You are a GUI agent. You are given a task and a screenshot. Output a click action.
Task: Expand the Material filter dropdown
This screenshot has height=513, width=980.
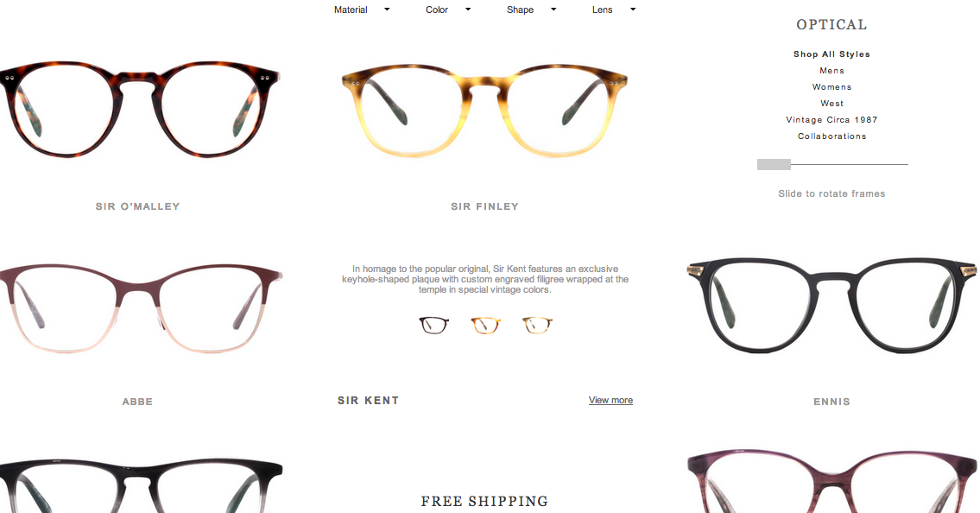pos(362,9)
